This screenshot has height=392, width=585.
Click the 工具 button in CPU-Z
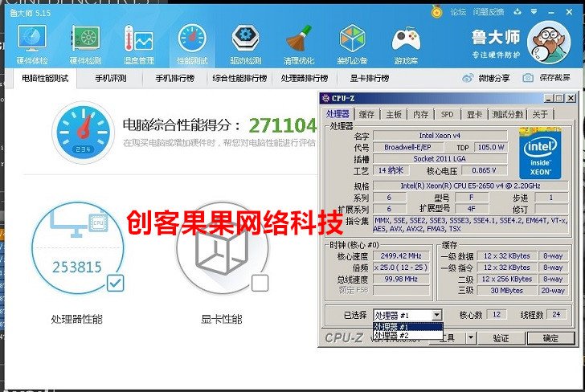449,338
